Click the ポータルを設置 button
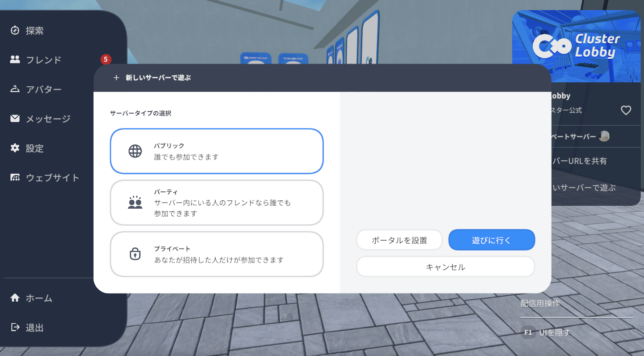This screenshot has height=356, width=644. [399, 240]
